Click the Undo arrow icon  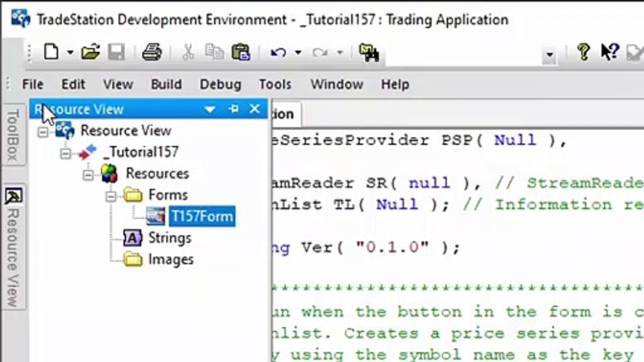click(278, 52)
